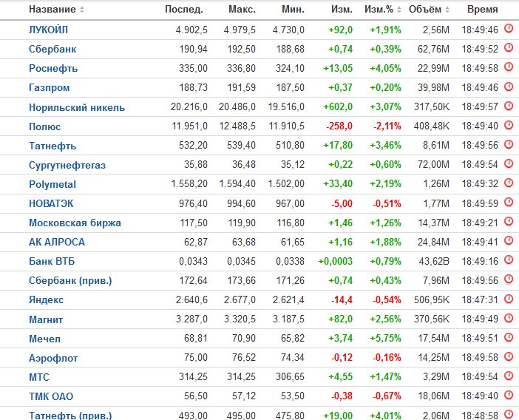The image size is (519, 420).
Task: Open the АК АЛРОСА link
Action: coord(57,242)
